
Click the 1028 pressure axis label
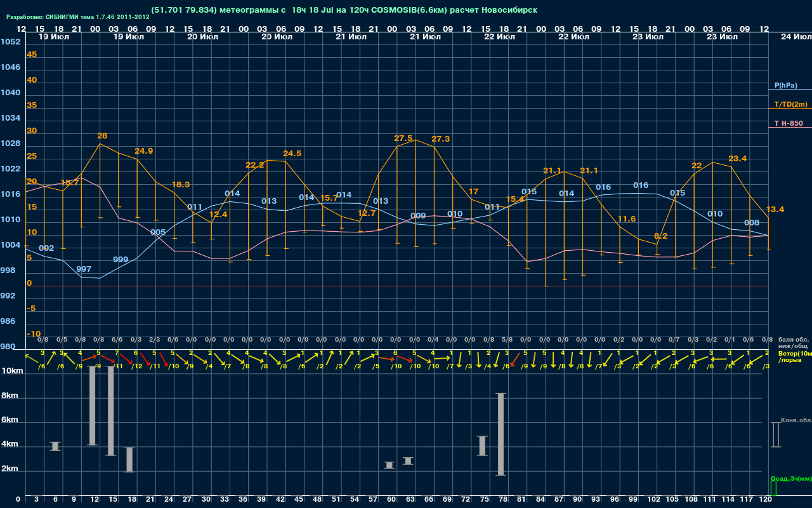[x=10, y=144]
